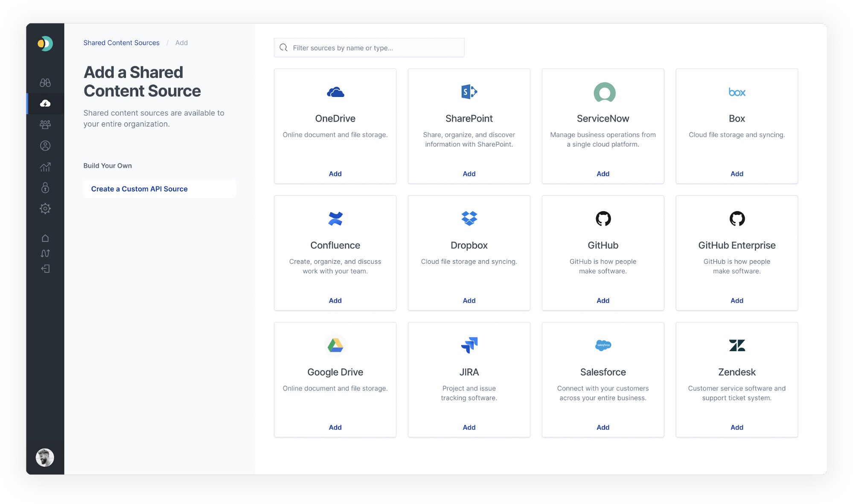The height and width of the screenshot is (504, 853).
Task: Add the OneDrive source
Action: [335, 174]
